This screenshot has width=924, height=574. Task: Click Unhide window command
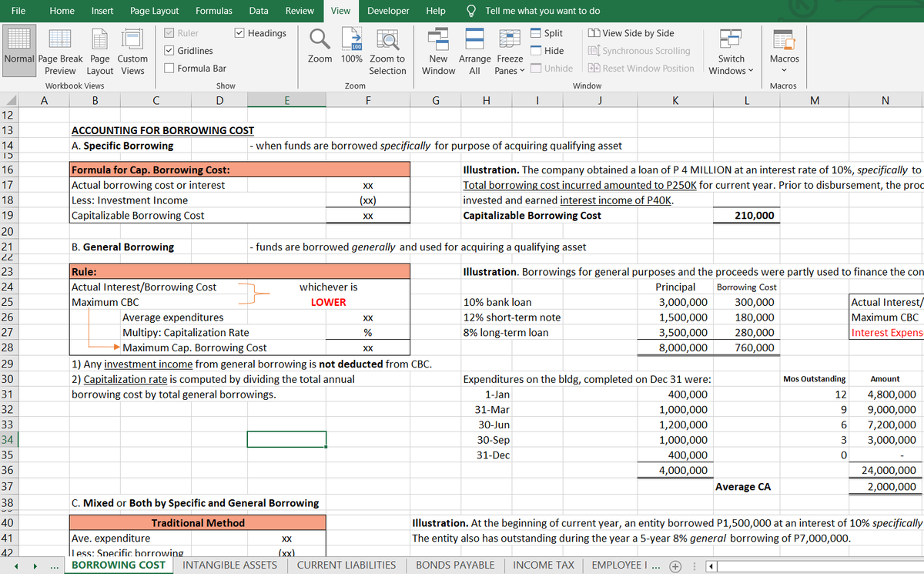pos(551,69)
